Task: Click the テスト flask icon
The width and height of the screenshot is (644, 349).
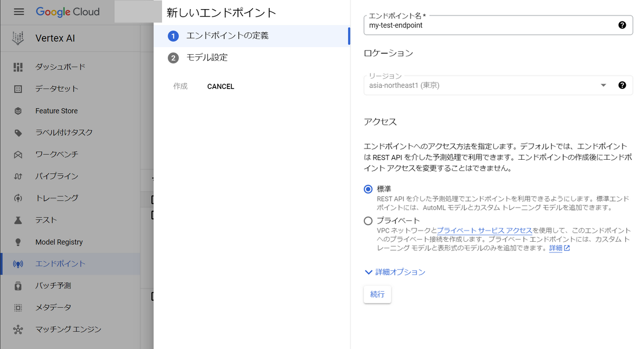Action: (18, 220)
